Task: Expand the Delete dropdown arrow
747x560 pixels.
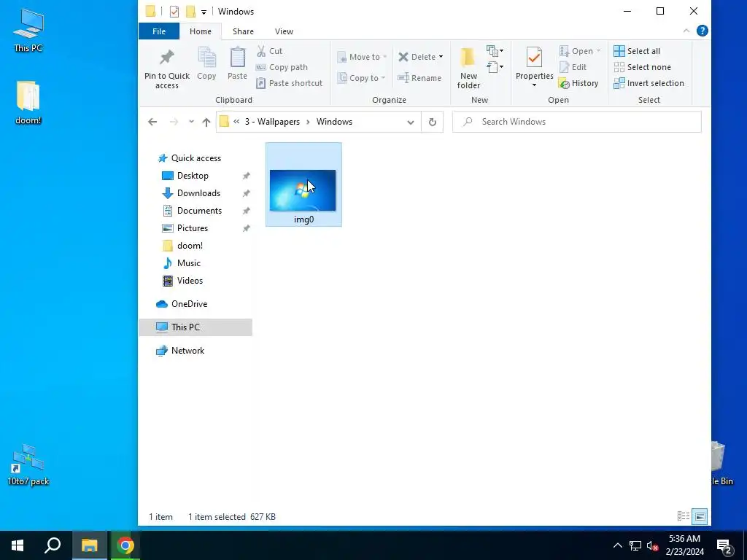Action: [x=441, y=57]
